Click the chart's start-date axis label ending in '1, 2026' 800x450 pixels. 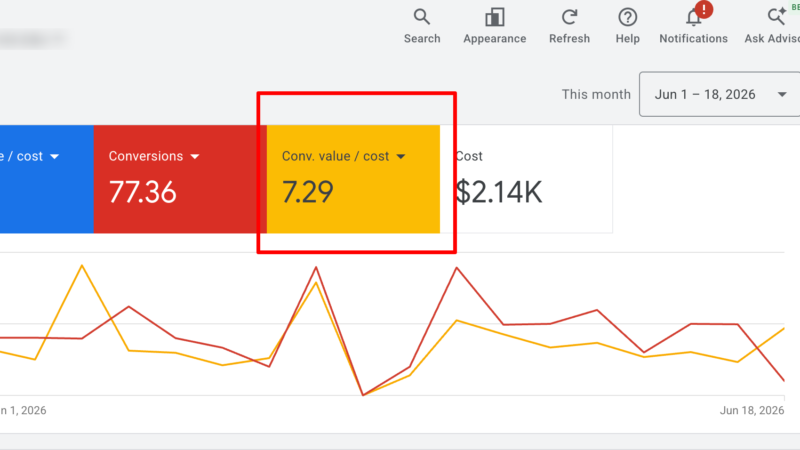tap(23, 410)
